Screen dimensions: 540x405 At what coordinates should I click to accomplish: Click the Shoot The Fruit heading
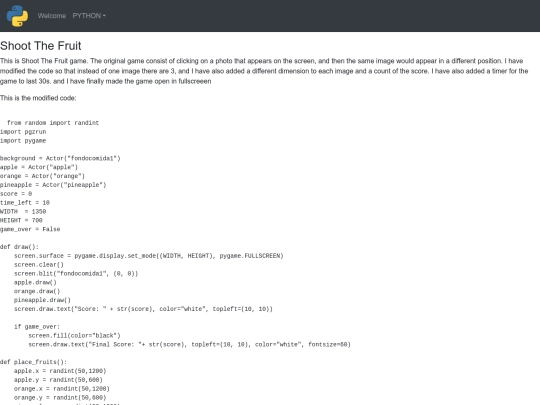click(41, 46)
